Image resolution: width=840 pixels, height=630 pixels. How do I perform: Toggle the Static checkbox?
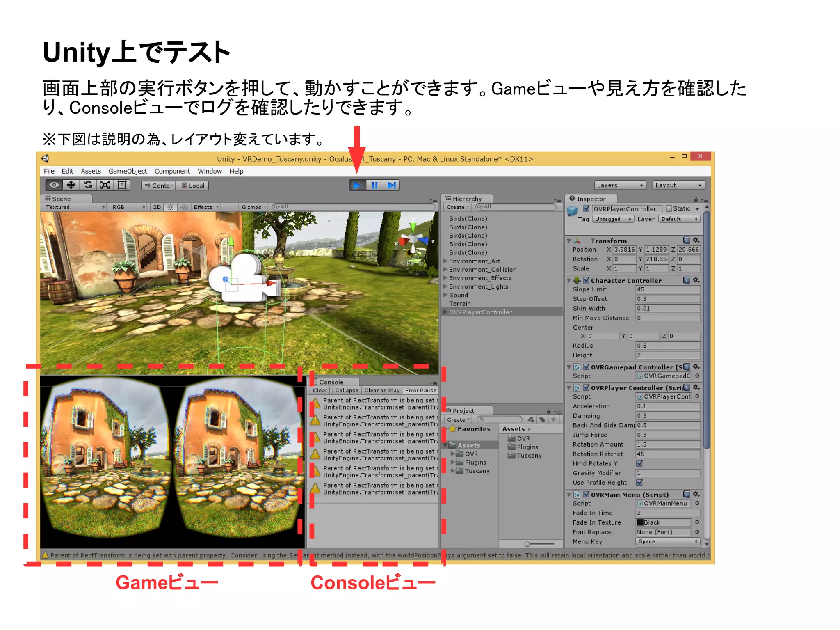669,208
